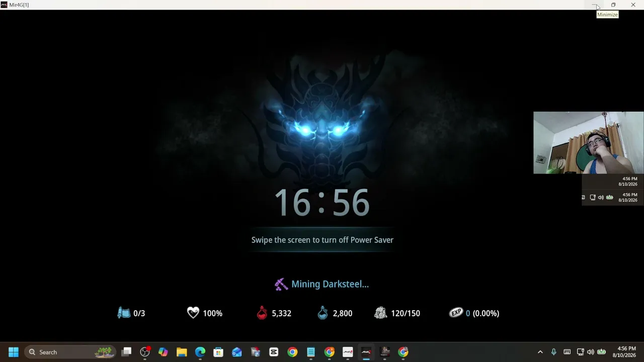Image resolution: width=644 pixels, height=362 pixels.
Task: Click the 0/3 scroll counter
Action: pyautogui.click(x=139, y=313)
